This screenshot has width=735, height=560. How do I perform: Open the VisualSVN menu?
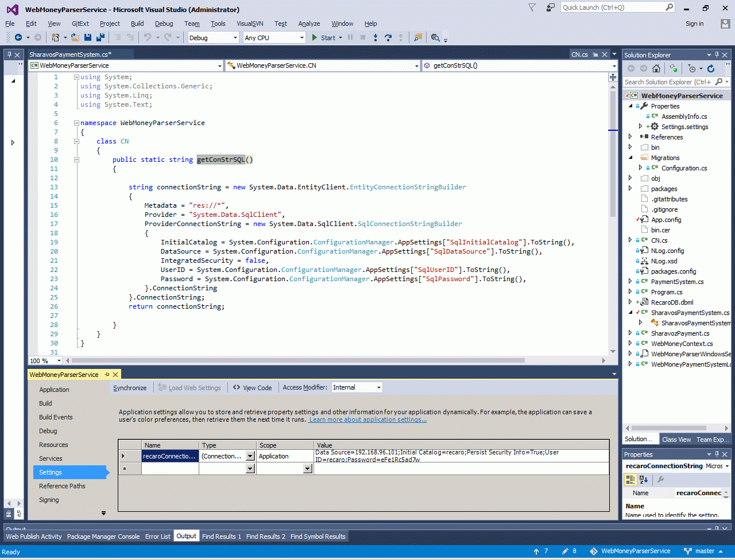(x=250, y=24)
